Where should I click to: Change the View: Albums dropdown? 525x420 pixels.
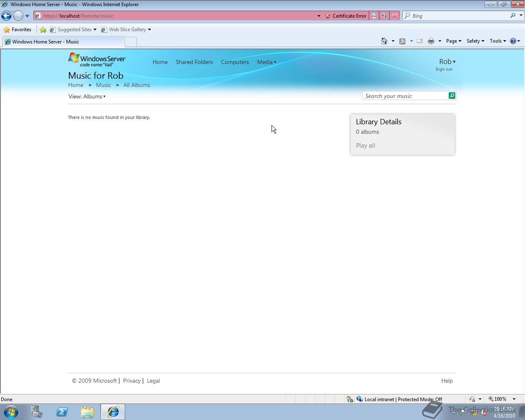point(87,97)
